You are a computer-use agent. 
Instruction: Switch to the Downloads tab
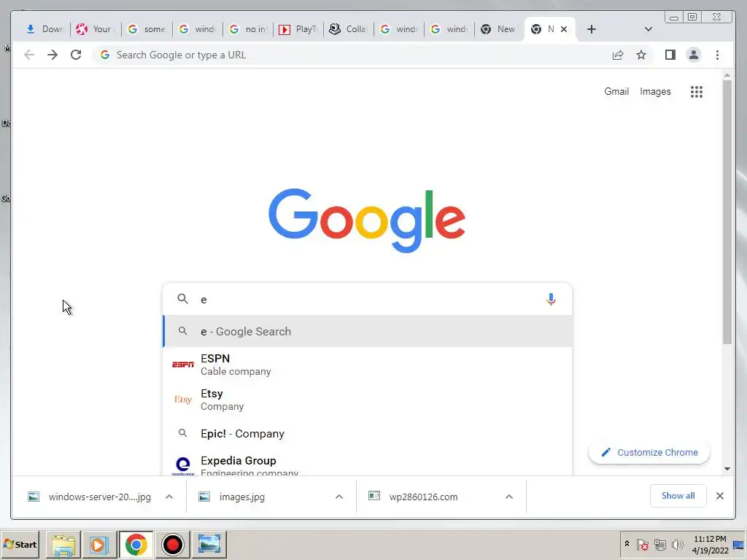click(44, 29)
